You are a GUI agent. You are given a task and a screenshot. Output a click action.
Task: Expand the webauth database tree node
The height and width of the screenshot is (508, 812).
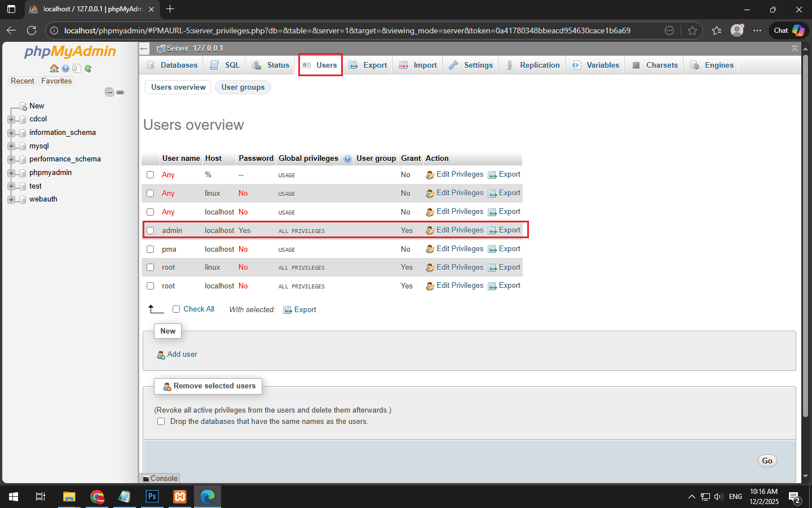(11, 199)
